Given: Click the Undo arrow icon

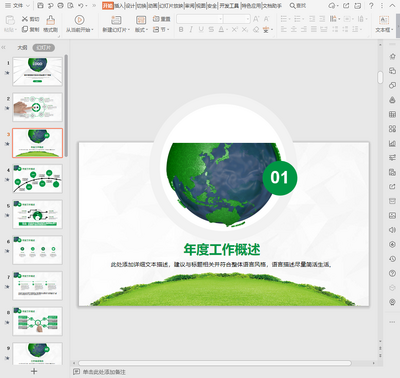Looking at the screenshot, I should pyautogui.click(x=81, y=6).
